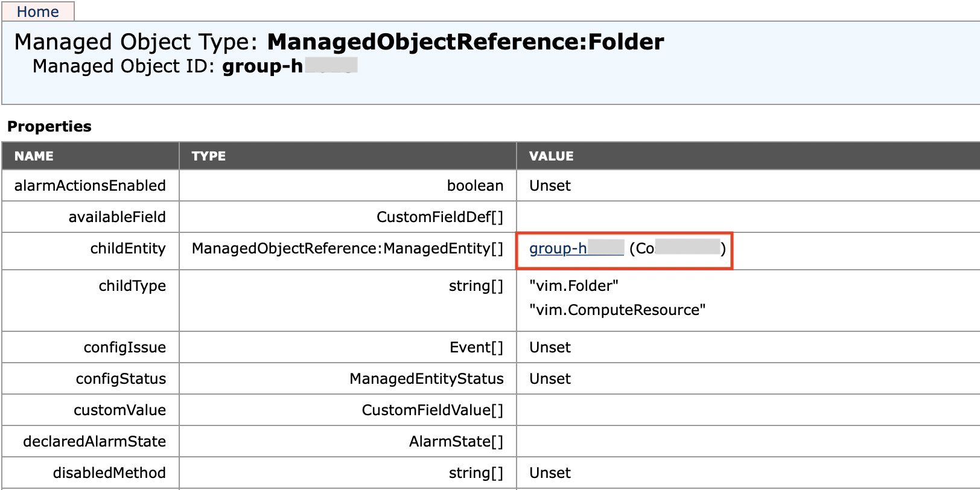
Task: Select the configStatus property name
Action: tap(121, 379)
